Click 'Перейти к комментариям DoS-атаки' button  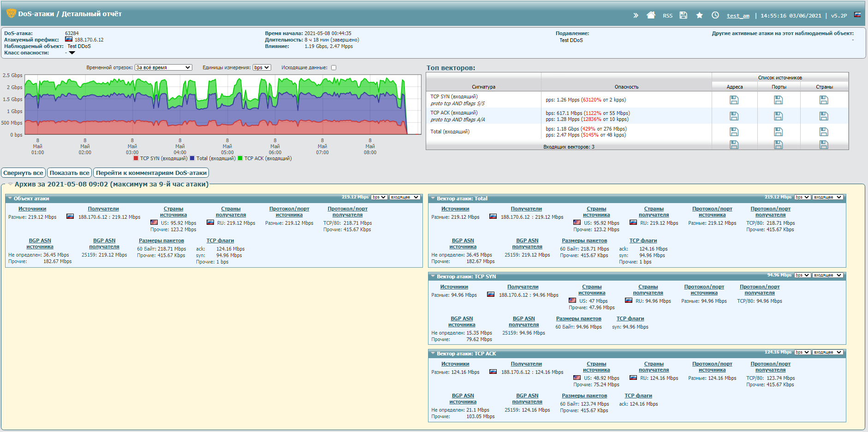[151, 173]
